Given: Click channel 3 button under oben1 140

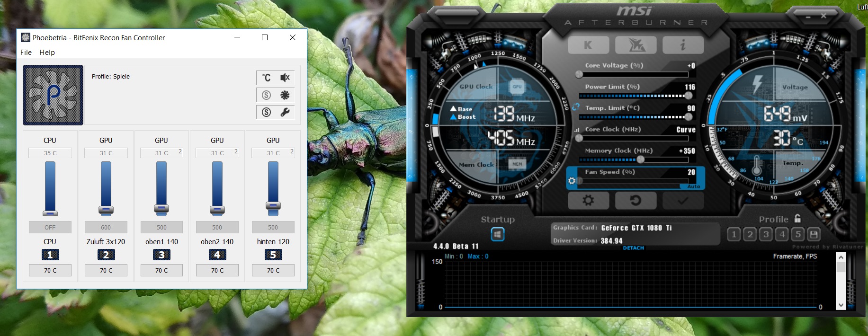Looking at the screenshot, I should (x=161, y=255).
